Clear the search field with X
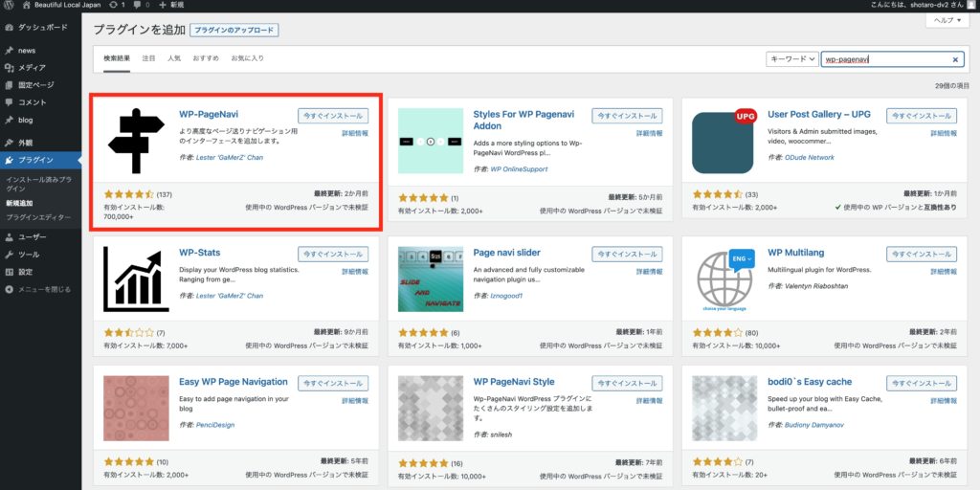The height and width of the screenshot is (490, 980). [x=955, y=59]
